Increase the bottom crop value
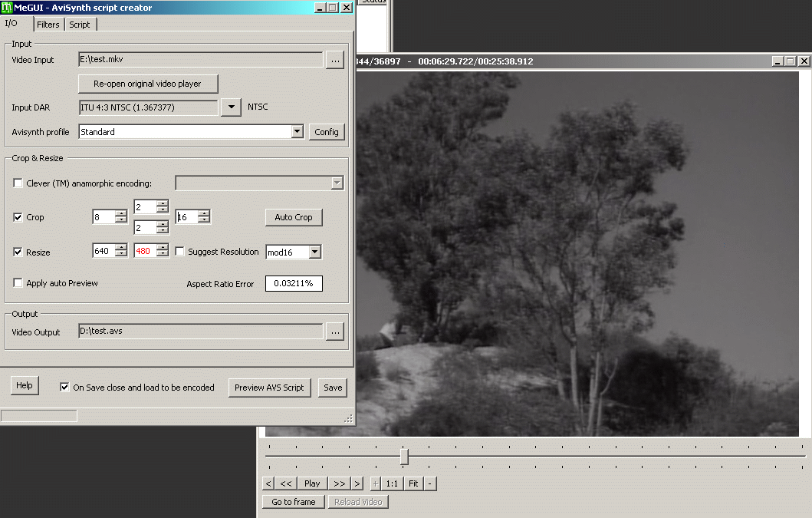This screenshot has height=518, width=812. tap(163, 224)
